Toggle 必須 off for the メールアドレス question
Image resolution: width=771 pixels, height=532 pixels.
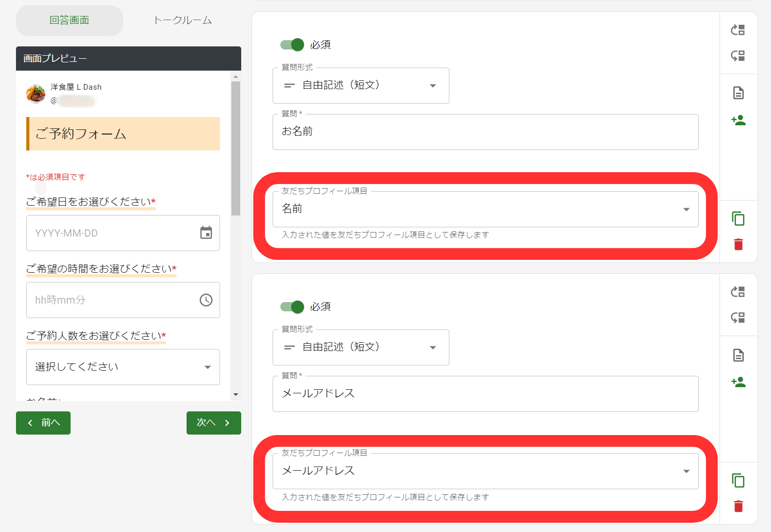(x=292, y=306)
